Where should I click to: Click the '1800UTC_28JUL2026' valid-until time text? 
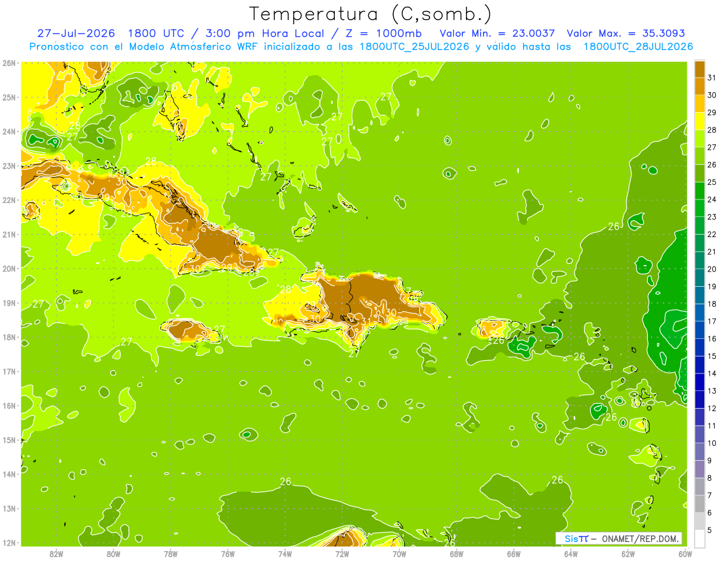[x=638, y=46]
